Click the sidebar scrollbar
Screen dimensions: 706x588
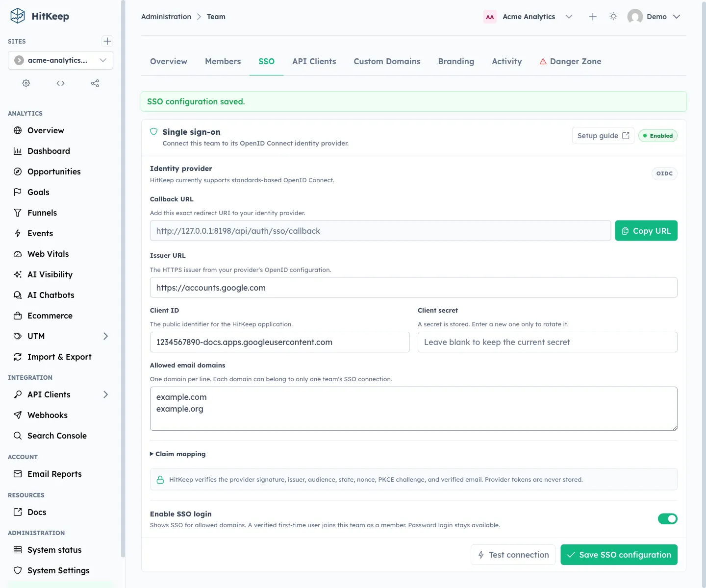(x=123, y=279)
